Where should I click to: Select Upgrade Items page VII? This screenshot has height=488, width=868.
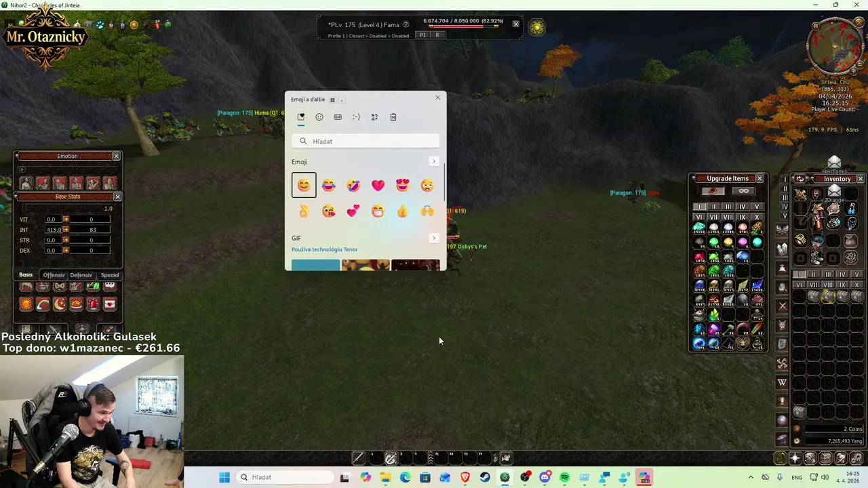[713, 217]
